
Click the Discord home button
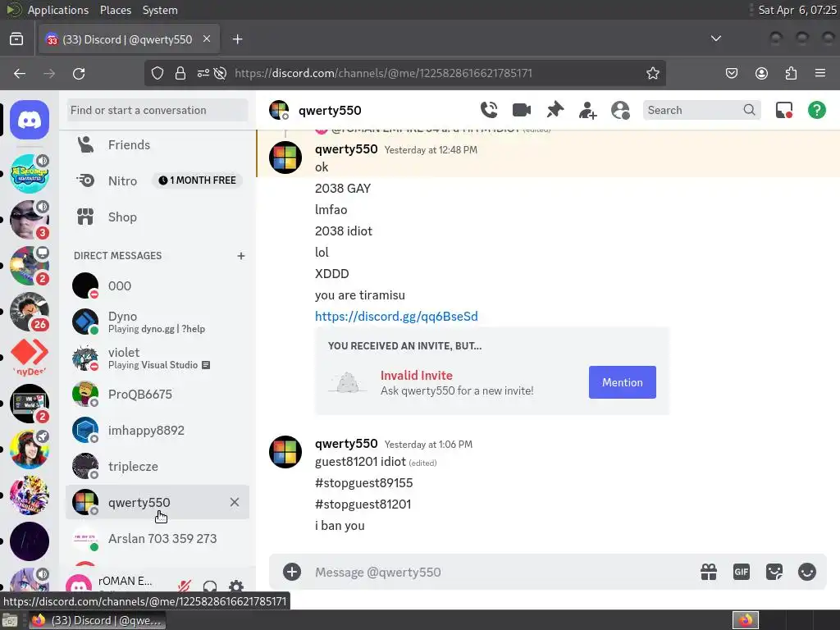(x=30, y=120)
